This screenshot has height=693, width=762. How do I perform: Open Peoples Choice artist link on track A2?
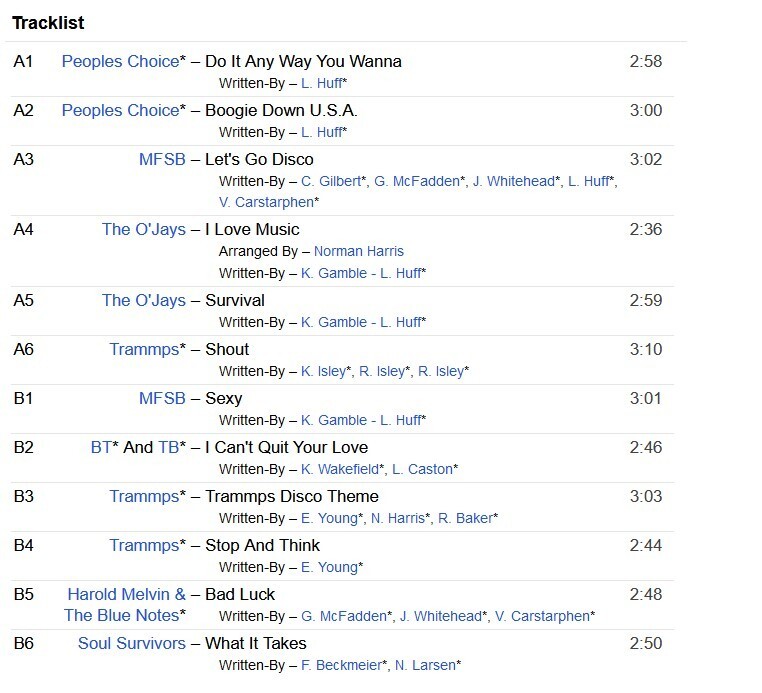(x=121, y=110)
